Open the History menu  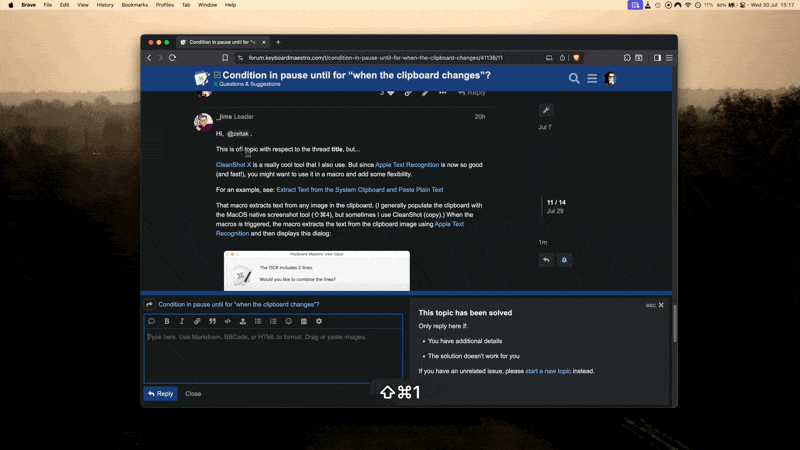105,5
